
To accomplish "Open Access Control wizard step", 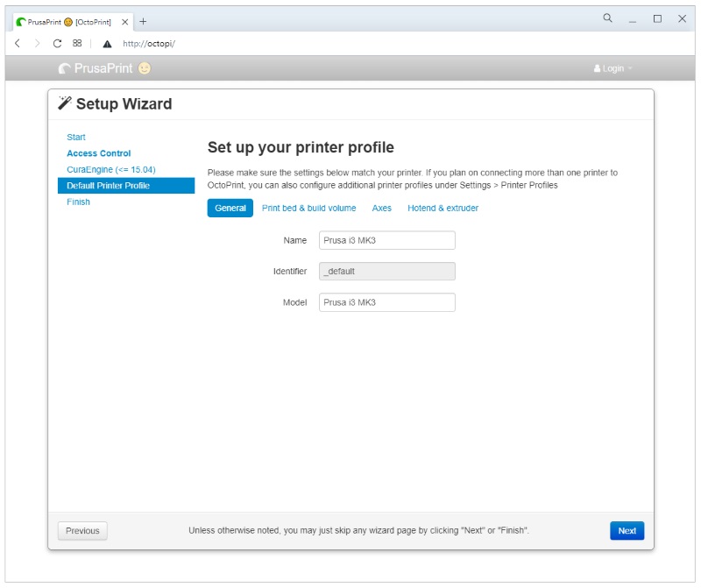I will pos(98,153).
